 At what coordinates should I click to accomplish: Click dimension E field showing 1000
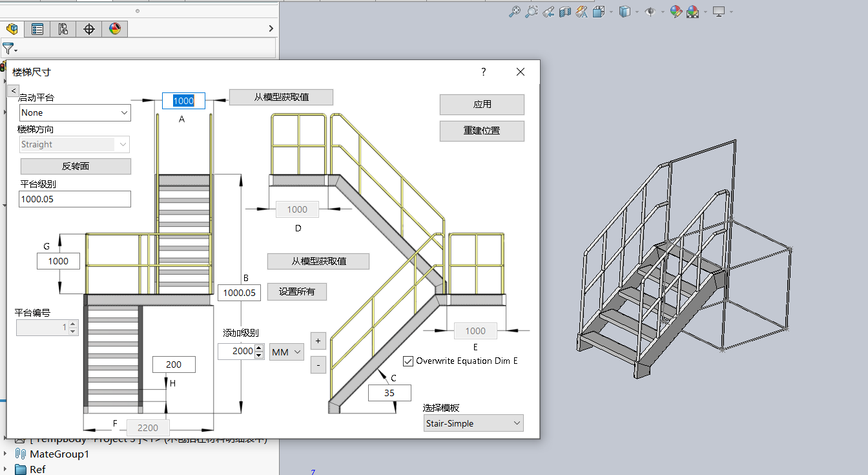(475, 331)
